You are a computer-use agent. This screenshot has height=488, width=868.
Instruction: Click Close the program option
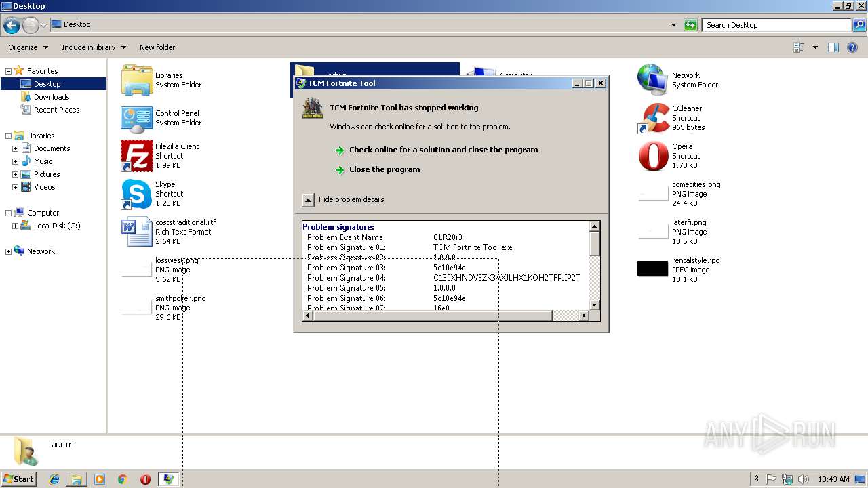(x=384, y=169)
